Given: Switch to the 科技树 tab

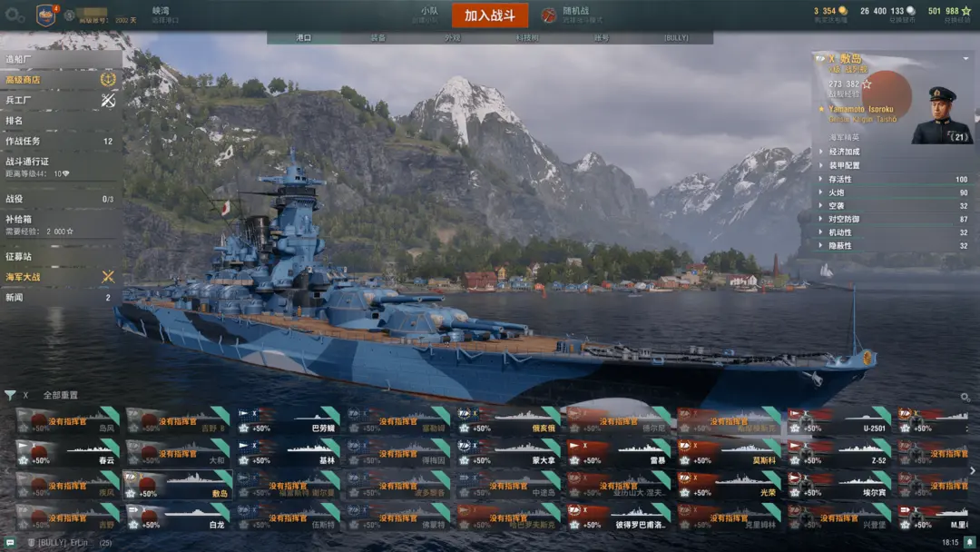Looking at the screenshot, I should (x=527, y=38).
